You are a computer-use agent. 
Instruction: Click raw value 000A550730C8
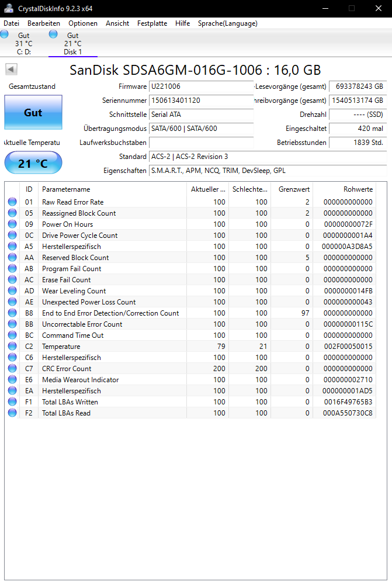[x=348, y=413]
